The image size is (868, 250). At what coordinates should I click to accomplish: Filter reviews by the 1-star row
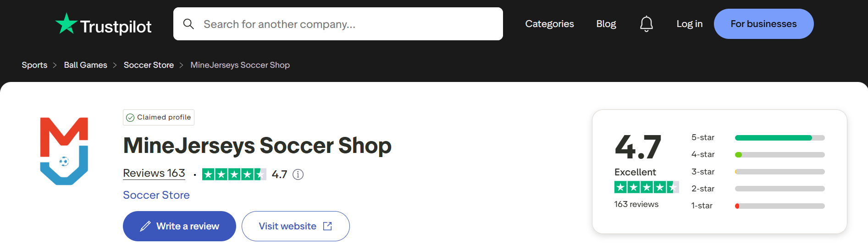coord(758,206)
